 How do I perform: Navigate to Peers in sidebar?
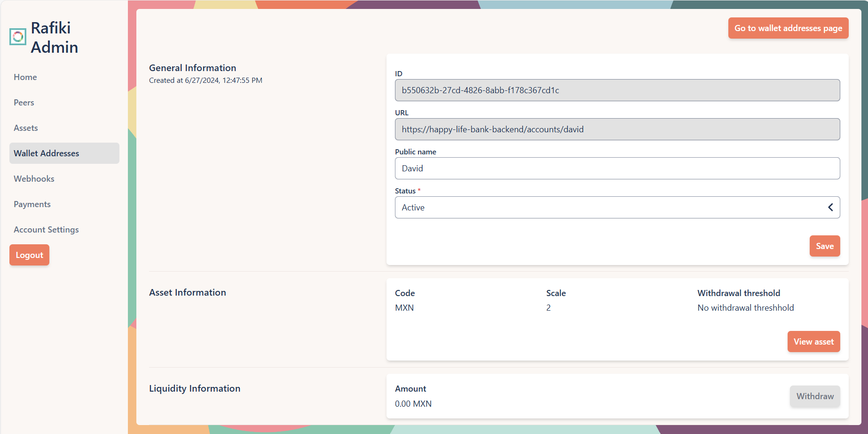pyautogui.click(x=24, y=103)
